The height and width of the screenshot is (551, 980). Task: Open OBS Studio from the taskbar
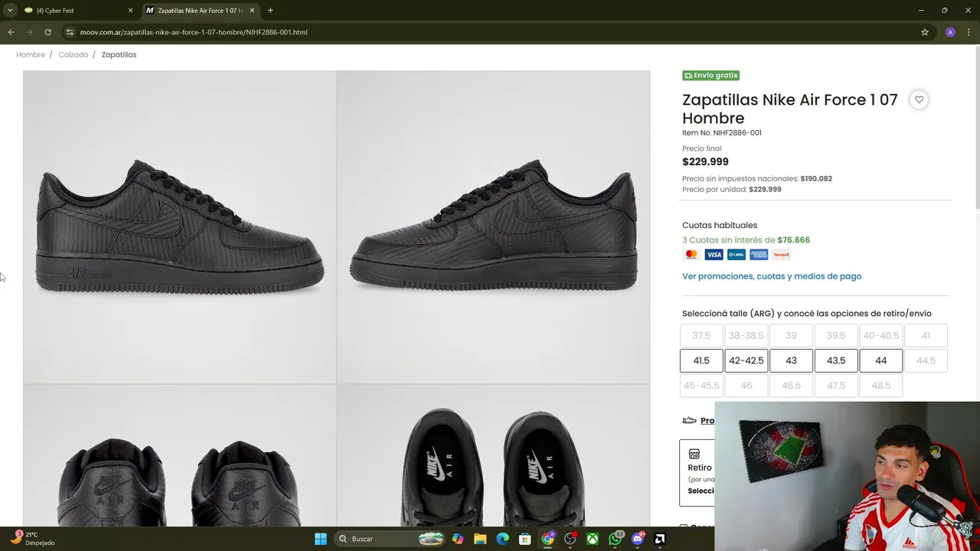pyautogui.click(x=570, y=539)
